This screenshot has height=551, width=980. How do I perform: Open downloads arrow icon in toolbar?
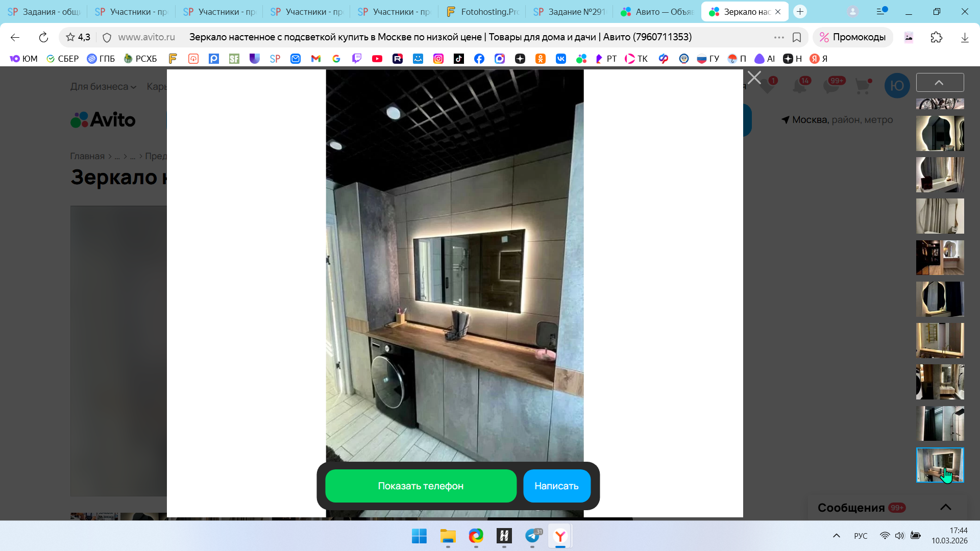click(x=964, y=37)
